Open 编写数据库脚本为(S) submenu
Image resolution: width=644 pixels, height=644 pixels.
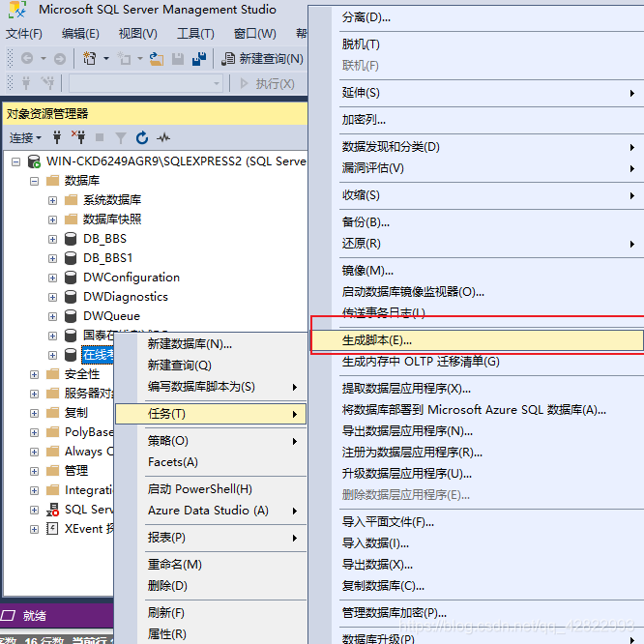[210, 387]
